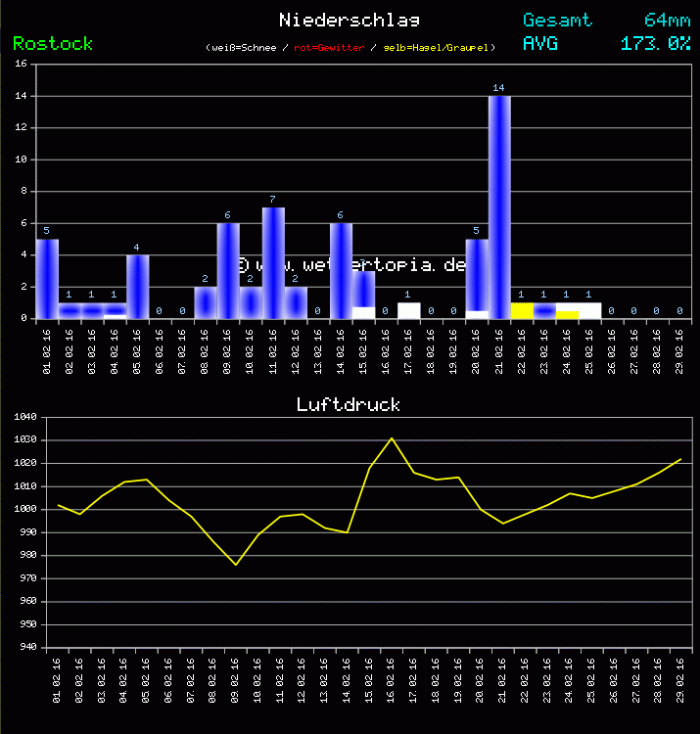Select the blue bar labeled 7
700x734 pixels.
pos(273,262)
